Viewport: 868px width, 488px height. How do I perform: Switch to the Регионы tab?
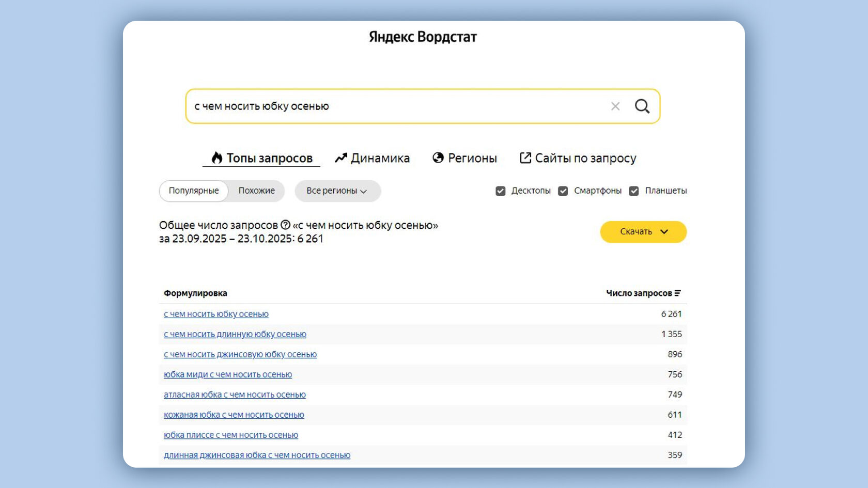click(x=464, y=158)
